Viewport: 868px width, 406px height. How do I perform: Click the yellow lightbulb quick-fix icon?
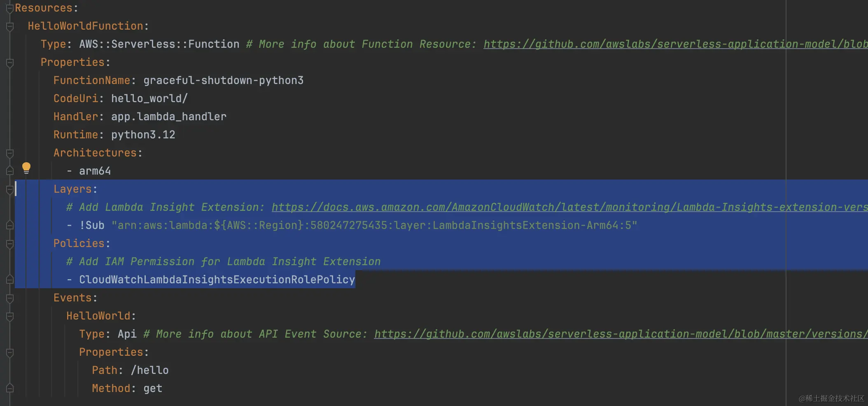(x=26, y=167)
